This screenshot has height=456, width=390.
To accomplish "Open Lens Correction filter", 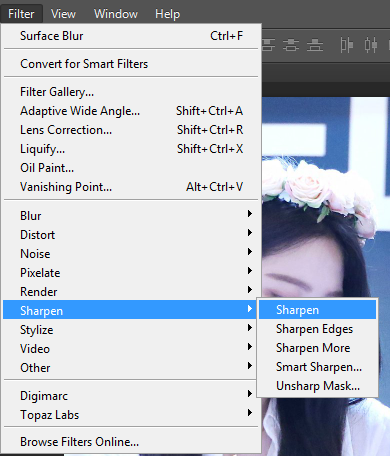I will 131,130.
